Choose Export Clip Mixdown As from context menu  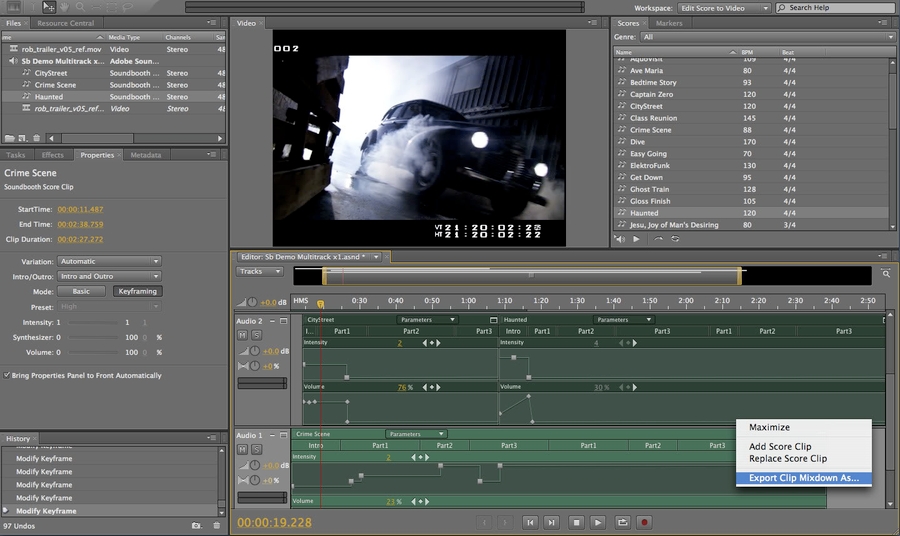coord(803,478)
